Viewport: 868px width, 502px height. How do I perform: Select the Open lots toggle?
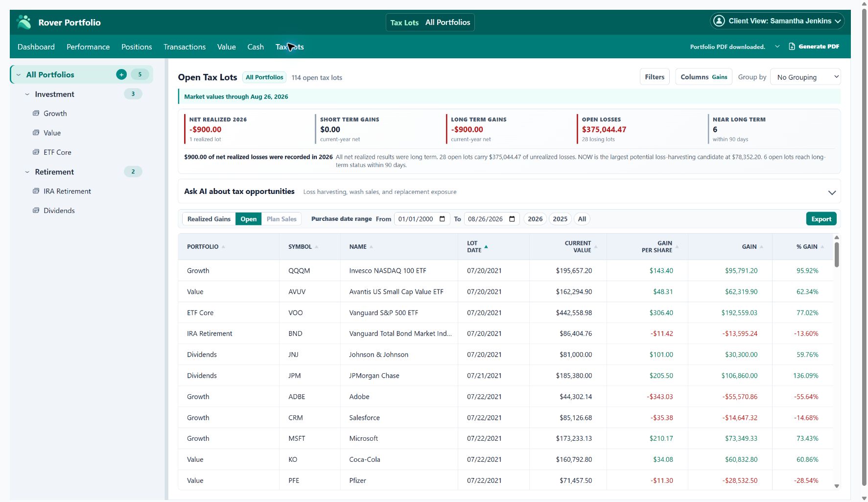248,219
